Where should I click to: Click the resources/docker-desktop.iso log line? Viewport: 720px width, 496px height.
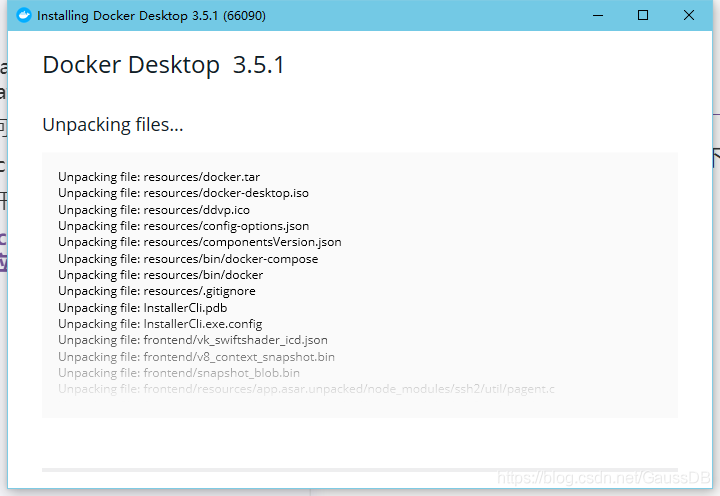(183, 193)
